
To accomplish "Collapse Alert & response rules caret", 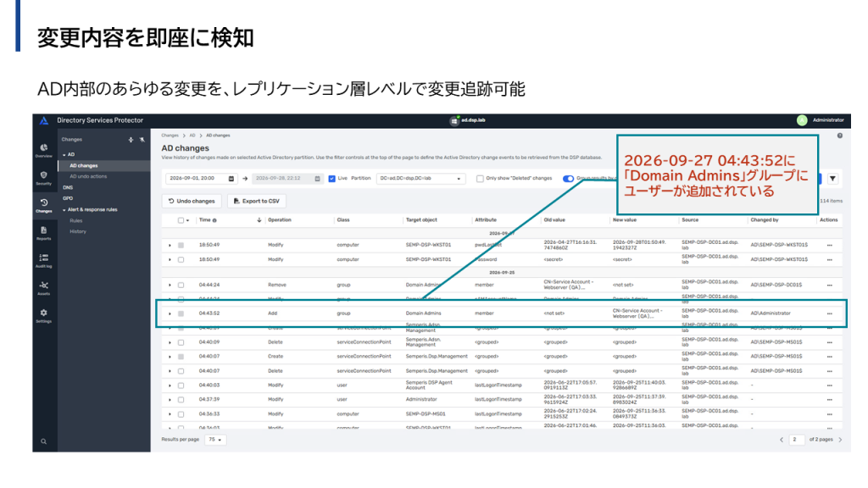I will tap(64, 210).
